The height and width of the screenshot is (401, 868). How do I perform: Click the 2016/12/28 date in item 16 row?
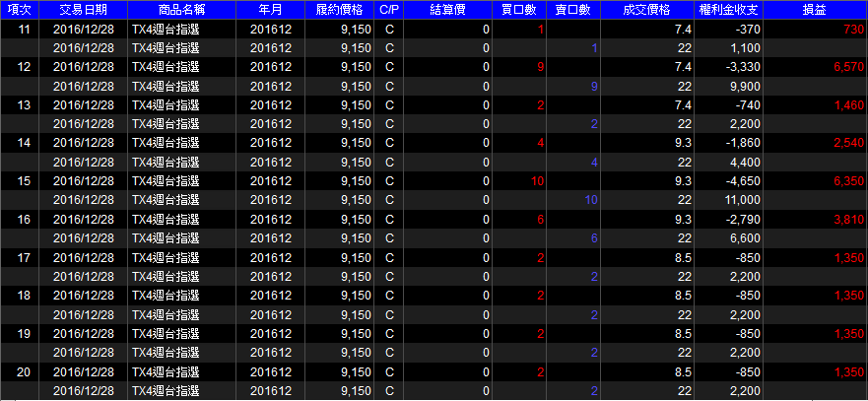click(x=84, y=220)
